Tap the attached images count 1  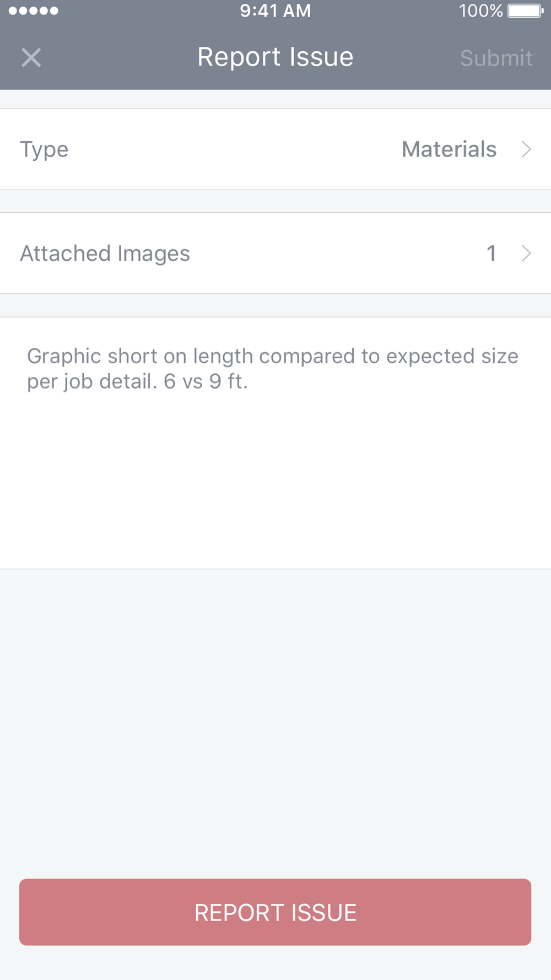(491, 254)
